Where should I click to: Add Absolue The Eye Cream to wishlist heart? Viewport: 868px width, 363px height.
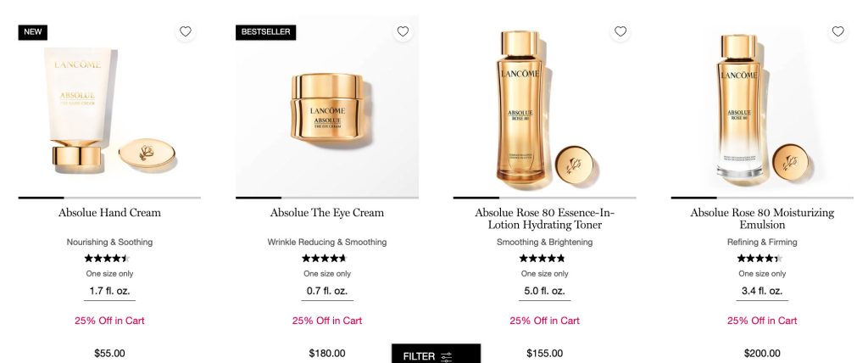(x=403, y=31)
